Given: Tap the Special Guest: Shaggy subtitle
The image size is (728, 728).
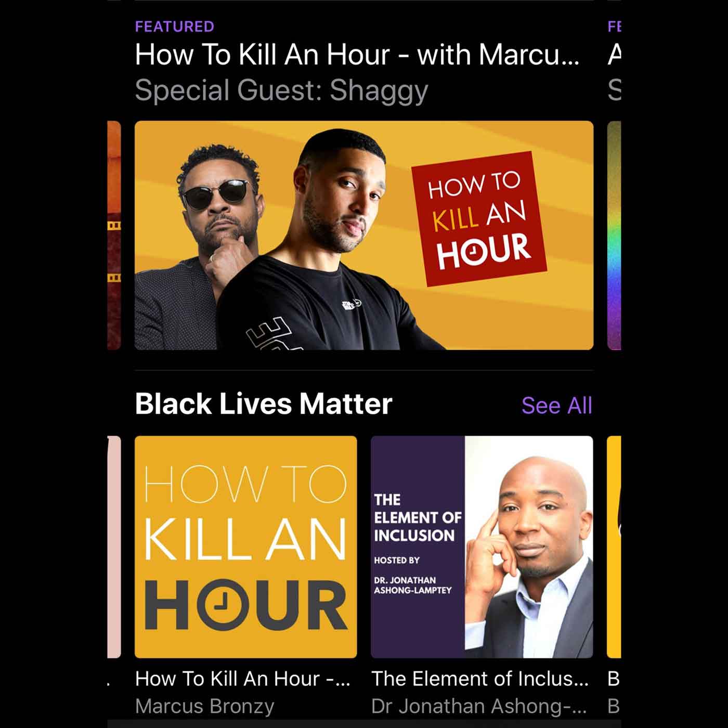Looking at the screenshot, I should [281, 90].
